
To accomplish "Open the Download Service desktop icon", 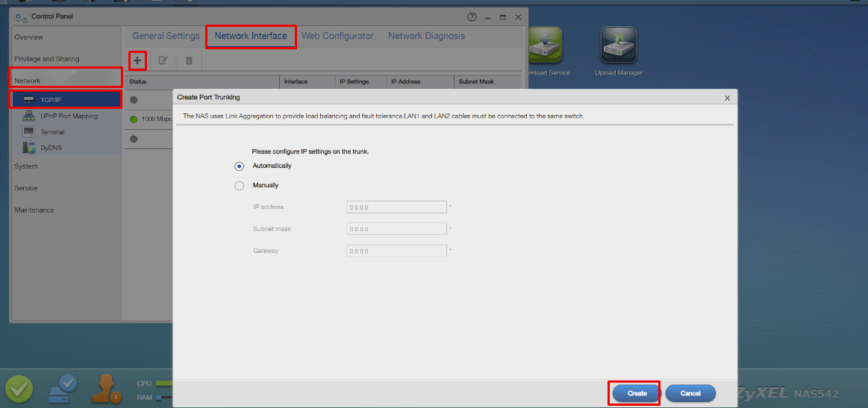I will point(544,45).
